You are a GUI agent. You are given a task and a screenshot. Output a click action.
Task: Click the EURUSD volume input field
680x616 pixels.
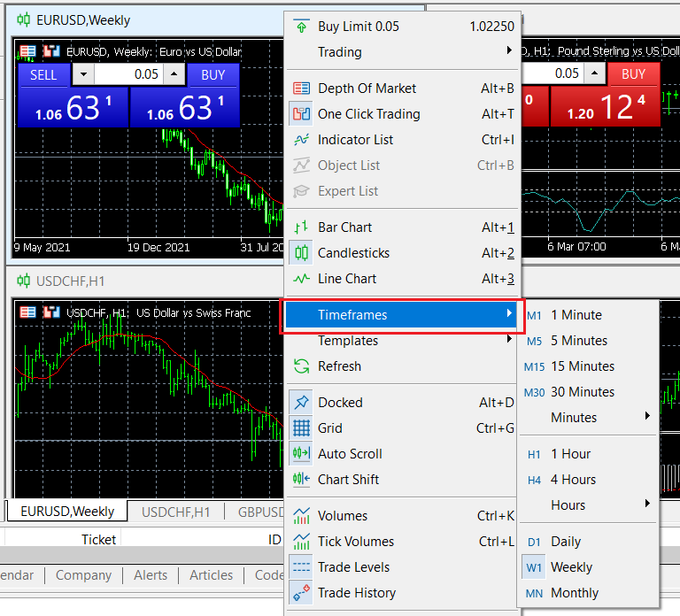pyautogui.click(x=128, y=75)
